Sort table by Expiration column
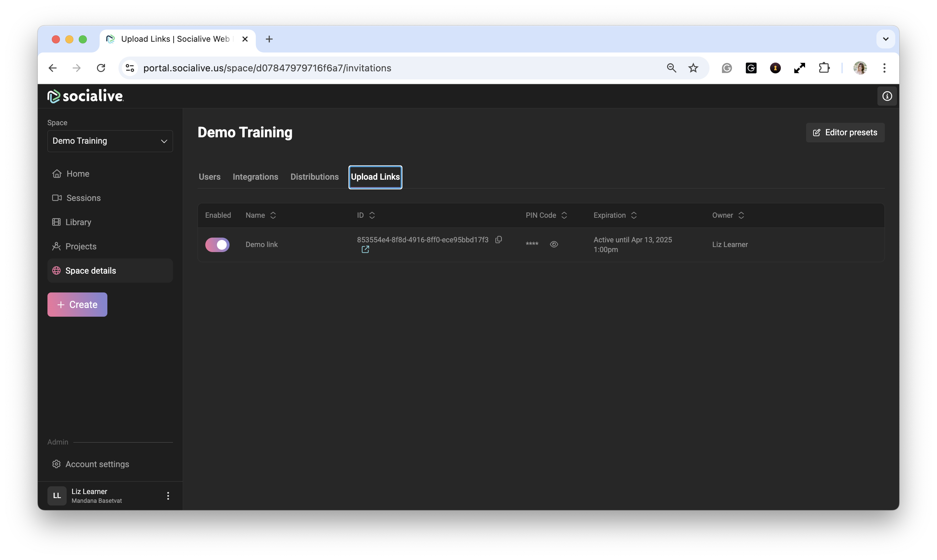This screenshot has height=560, width=937. point(615,215)
